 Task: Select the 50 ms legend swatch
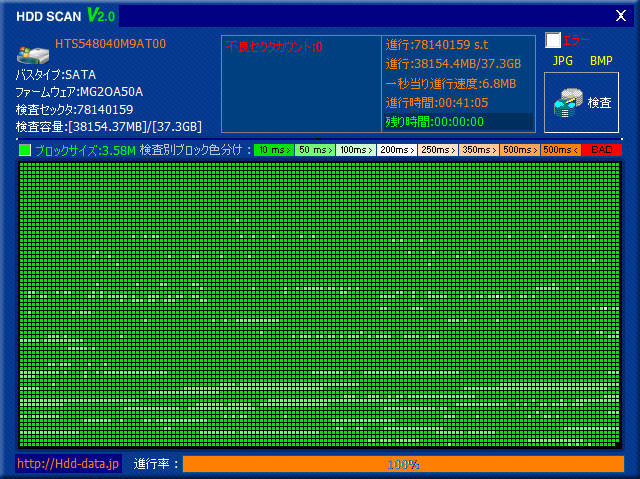pyautogui.click(x=315, y=150)
